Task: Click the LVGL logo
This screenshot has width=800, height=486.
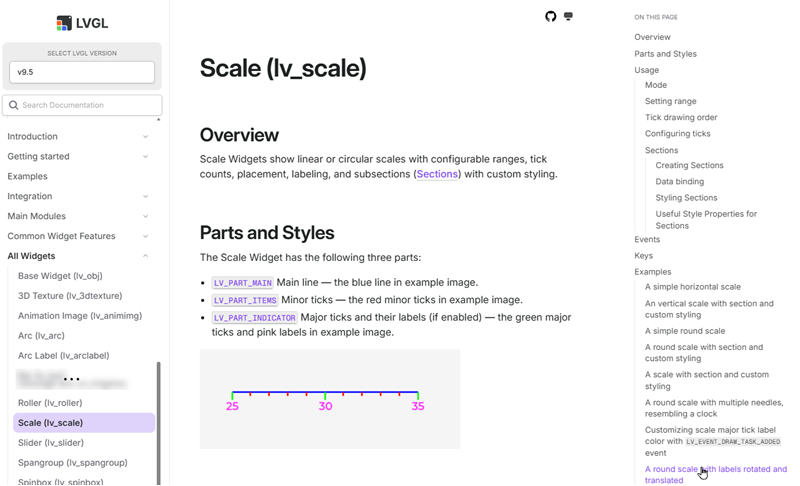Action: [x=82, y=23]
